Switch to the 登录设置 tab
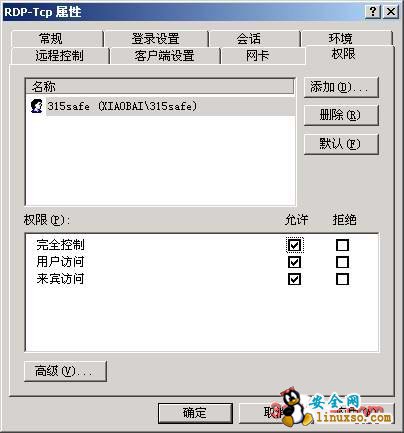 coord(156,39)
